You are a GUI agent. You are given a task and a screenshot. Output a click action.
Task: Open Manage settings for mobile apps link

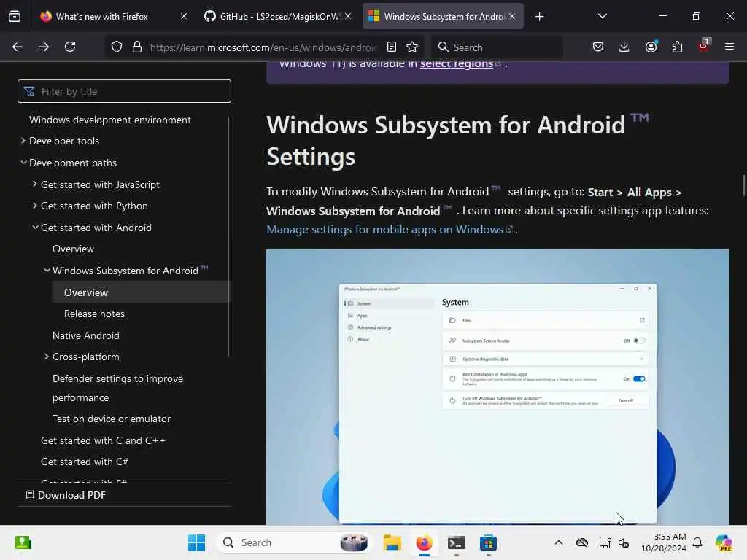click(385, 230)
